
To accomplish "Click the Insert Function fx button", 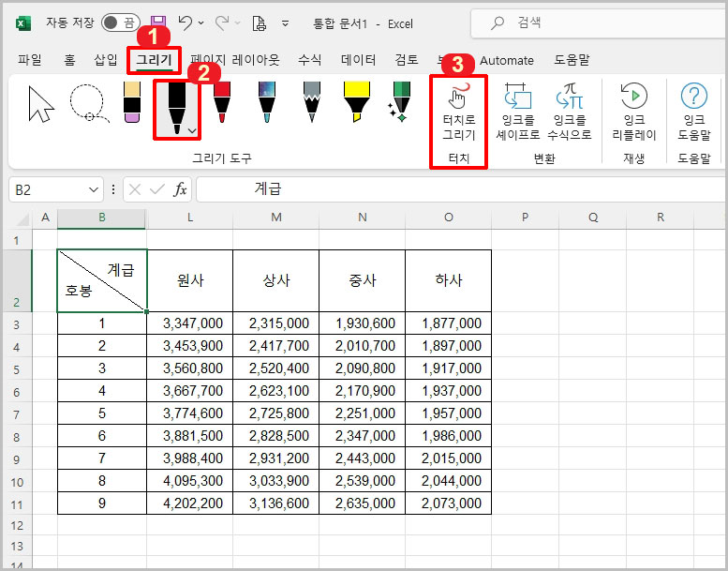I will pos(180,189).
